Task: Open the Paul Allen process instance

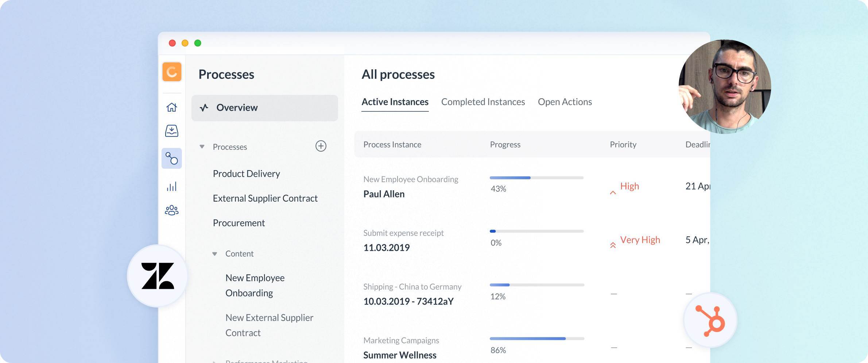Action: [x=384, y=194]
